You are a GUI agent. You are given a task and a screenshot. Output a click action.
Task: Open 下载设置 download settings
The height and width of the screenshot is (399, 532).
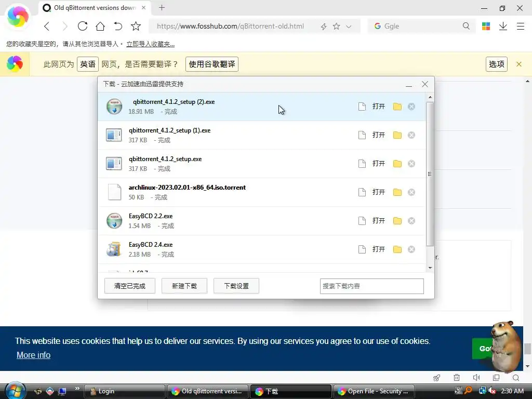236,286
